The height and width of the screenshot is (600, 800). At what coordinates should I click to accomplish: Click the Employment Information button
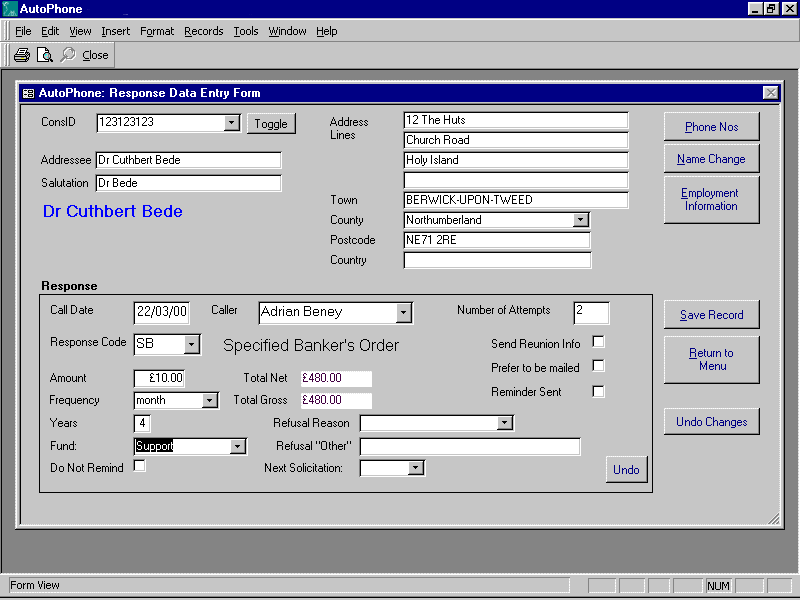[711, 199]
